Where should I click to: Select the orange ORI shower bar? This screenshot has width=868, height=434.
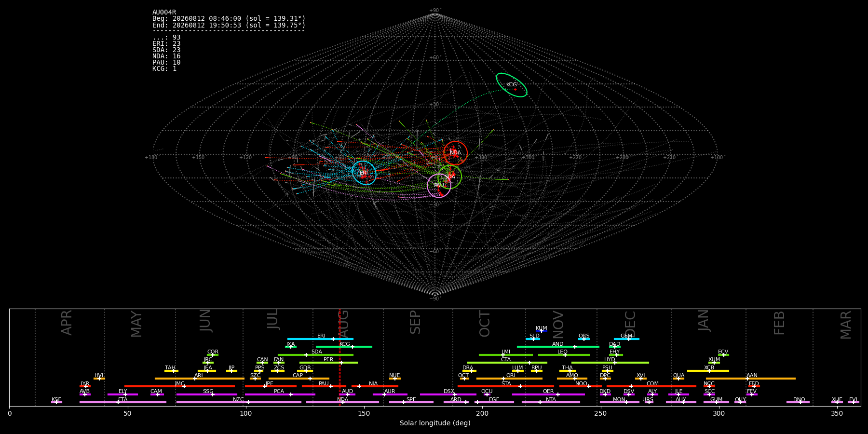pyautogui.click(x=509, y=379)
